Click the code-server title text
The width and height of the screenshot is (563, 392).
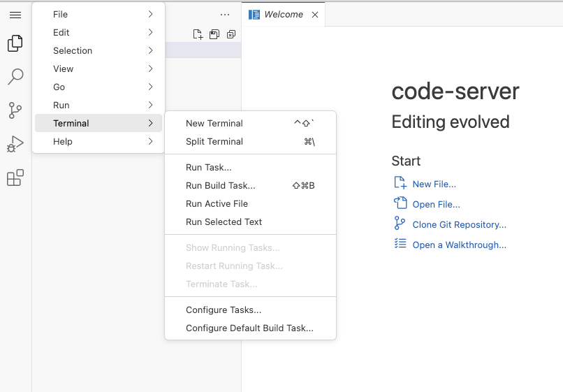[455, 92]
